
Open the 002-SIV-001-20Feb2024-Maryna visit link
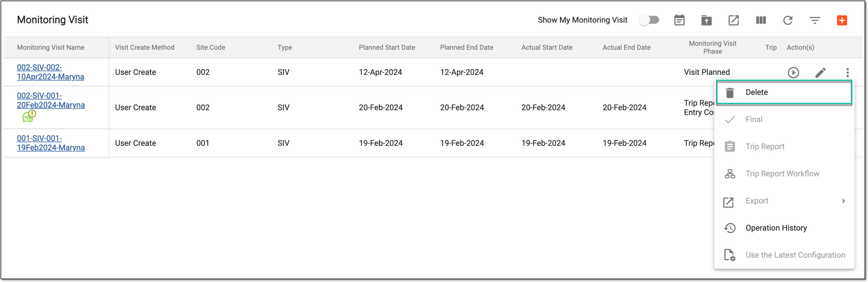[x=51, y=100]
